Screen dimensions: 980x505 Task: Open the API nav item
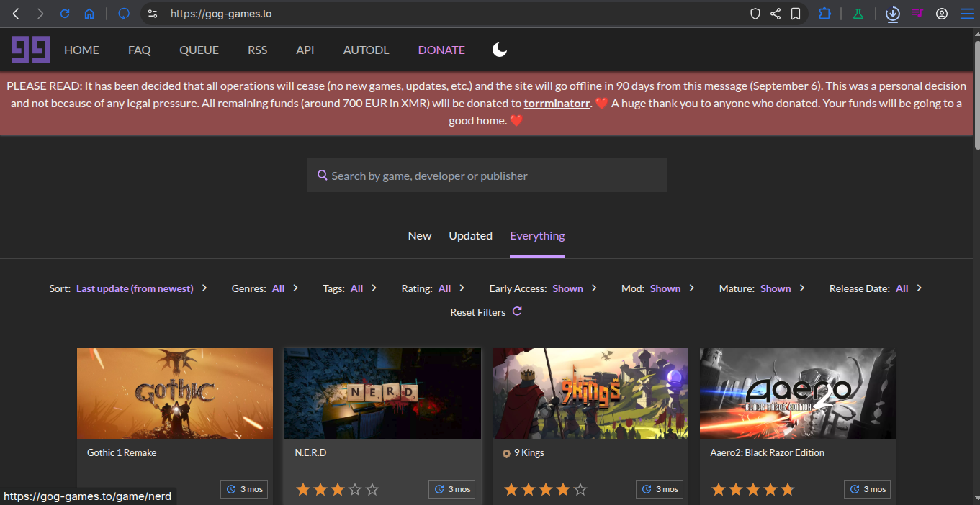point(305,50)
